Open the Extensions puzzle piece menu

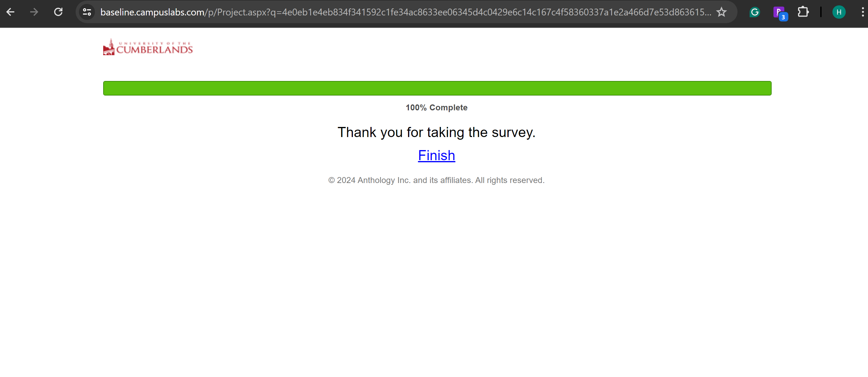(803, 12)
